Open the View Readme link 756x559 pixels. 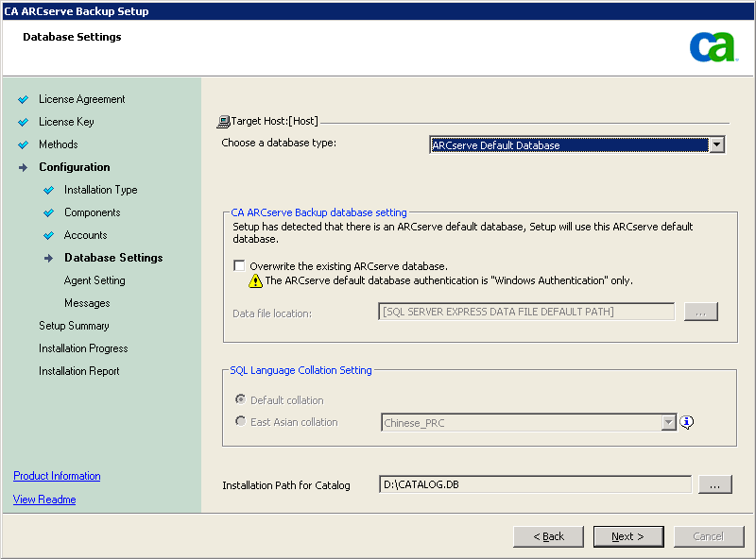click(44, 500)
